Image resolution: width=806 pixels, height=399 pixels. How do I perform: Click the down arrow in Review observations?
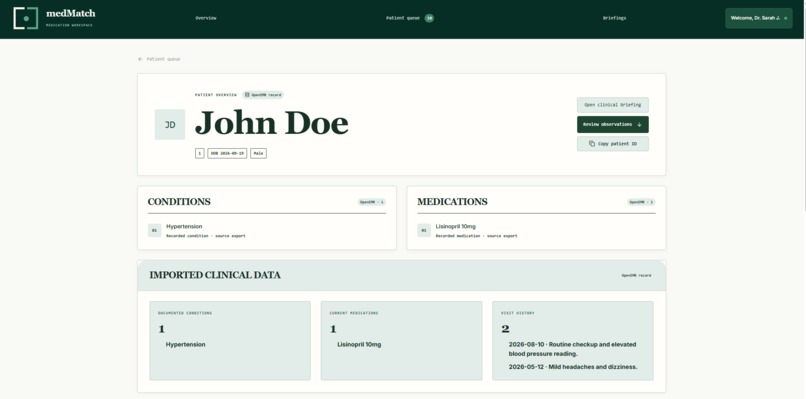point(639,124)
